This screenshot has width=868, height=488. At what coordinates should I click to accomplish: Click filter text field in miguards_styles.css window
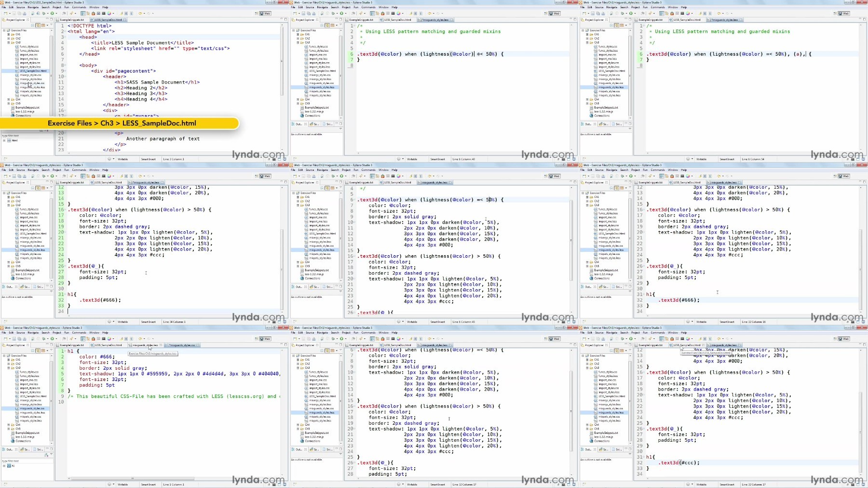(27, 461)
